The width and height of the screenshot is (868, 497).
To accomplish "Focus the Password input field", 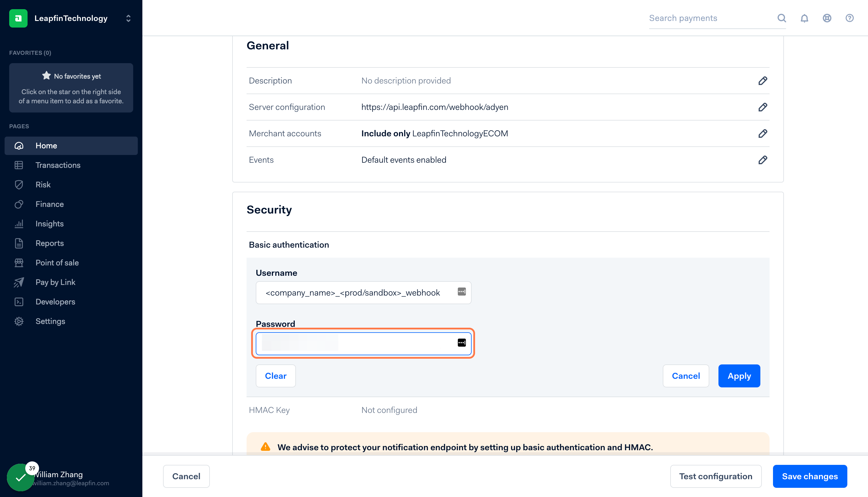I will pyautogui.click(x=355, y=343).
